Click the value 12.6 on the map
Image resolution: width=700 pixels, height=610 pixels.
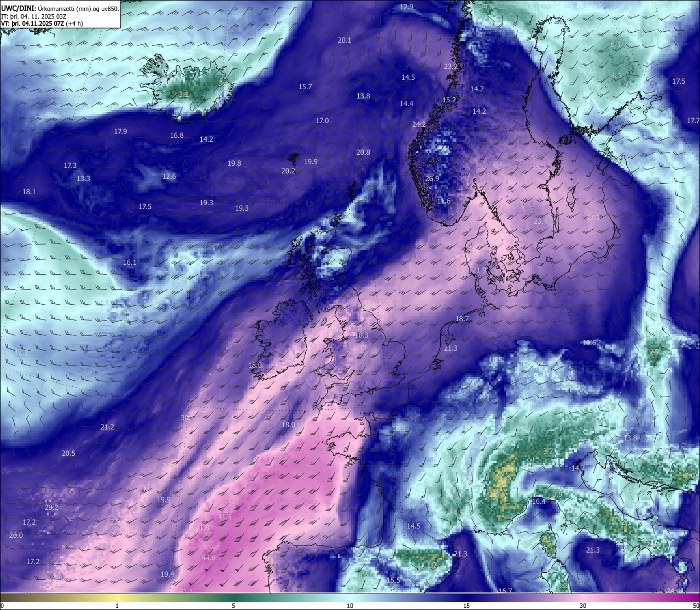(x=169, y=176)
